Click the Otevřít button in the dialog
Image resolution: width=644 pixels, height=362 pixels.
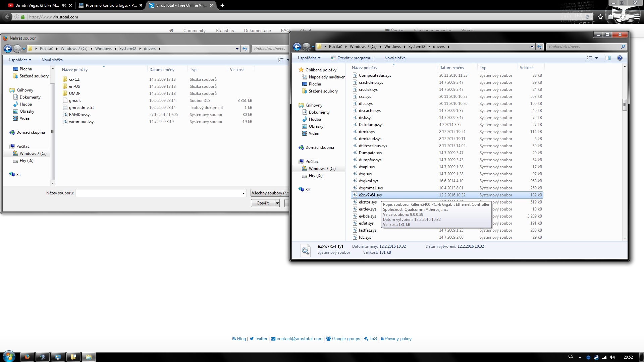coord(263,203)
